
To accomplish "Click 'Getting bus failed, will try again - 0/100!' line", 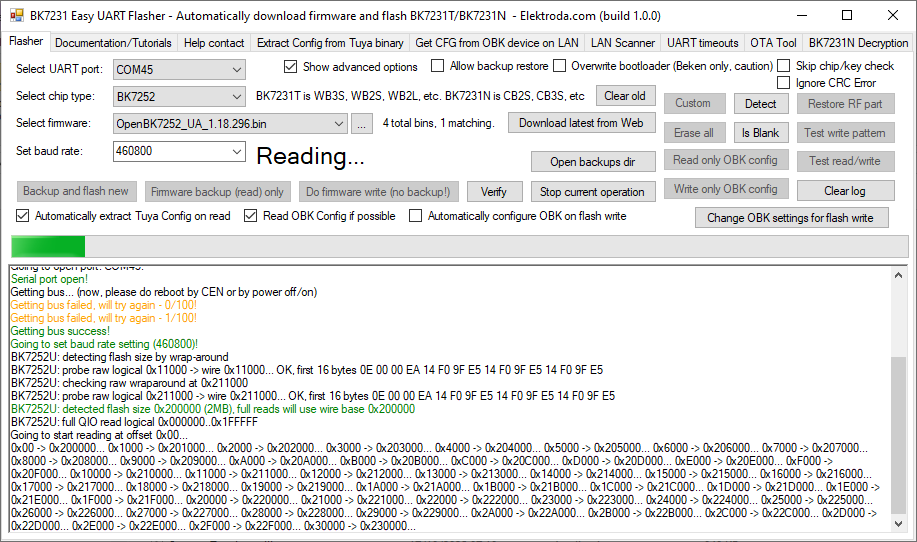I will click(x=104, y=305).
